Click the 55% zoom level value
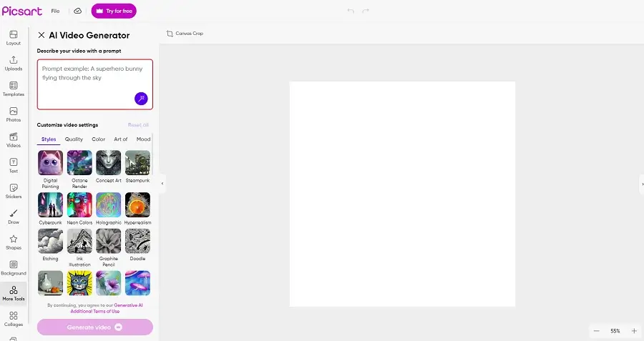The height and width of the screenshot is (341, 644). pyautogui.click(x=615, y=331)
